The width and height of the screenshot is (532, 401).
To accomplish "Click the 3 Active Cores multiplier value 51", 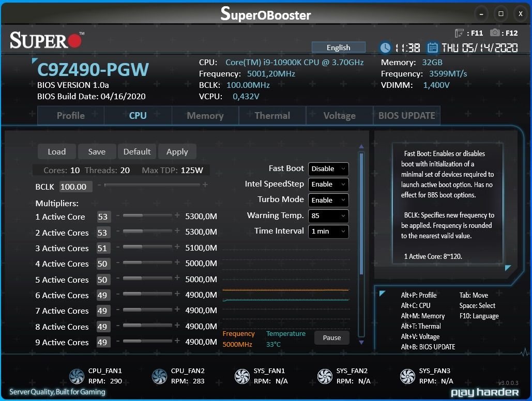I will (x=103, y=249).
